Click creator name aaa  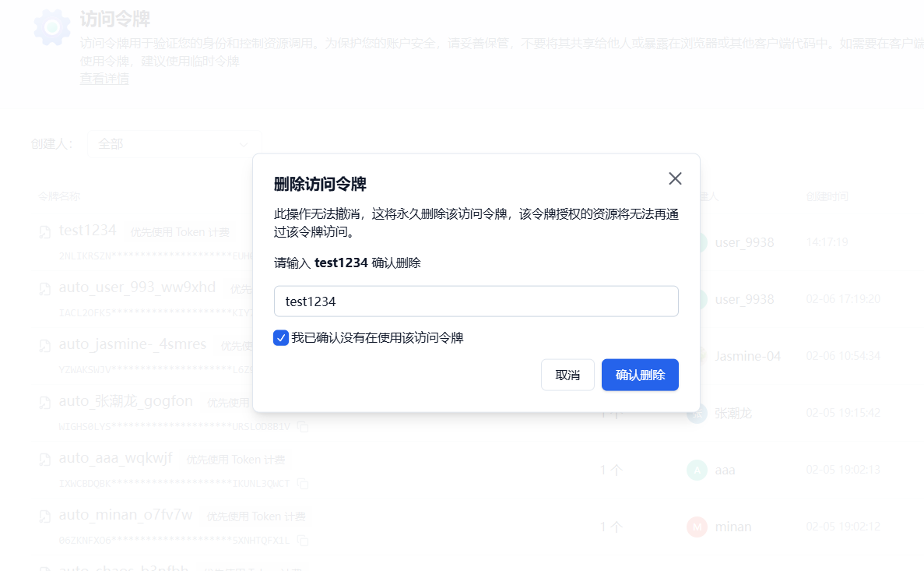coord(725,471)
